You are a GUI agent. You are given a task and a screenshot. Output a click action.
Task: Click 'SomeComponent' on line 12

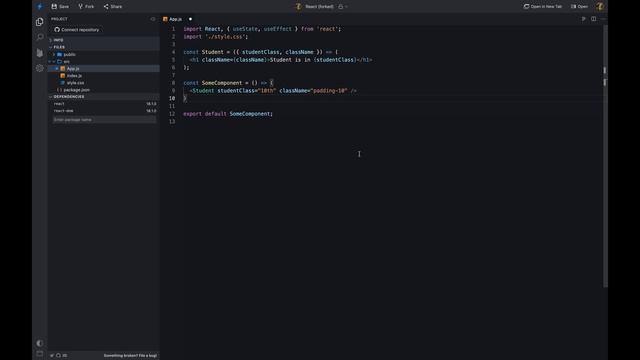coord(249,114)
